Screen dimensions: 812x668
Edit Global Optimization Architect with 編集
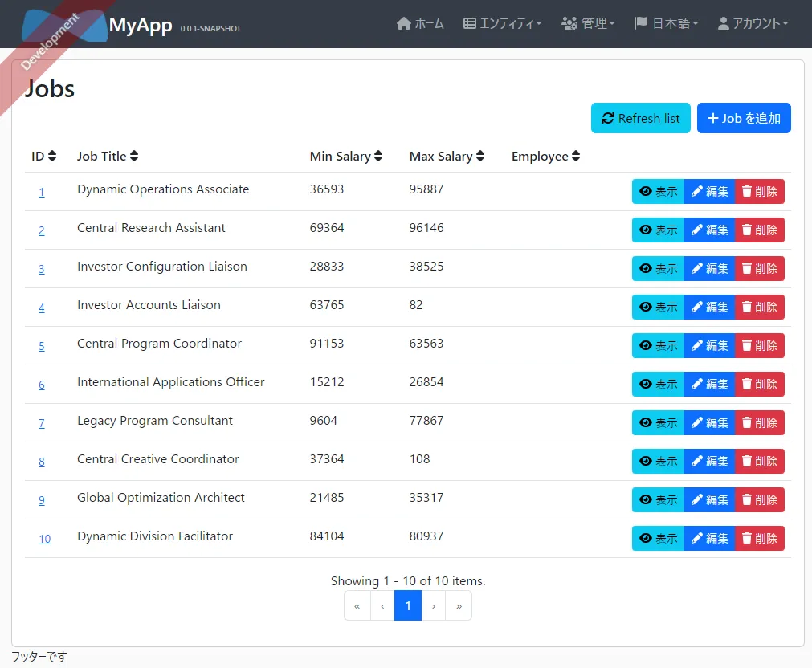pos(709,499)
